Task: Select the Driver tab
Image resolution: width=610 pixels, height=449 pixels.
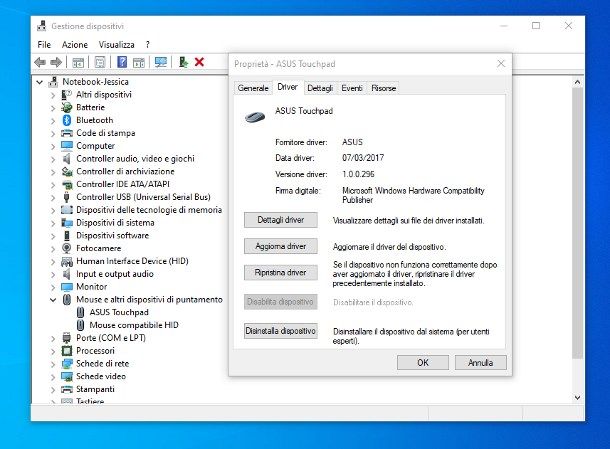Action: pyautogui.click(x=287, y=87)
